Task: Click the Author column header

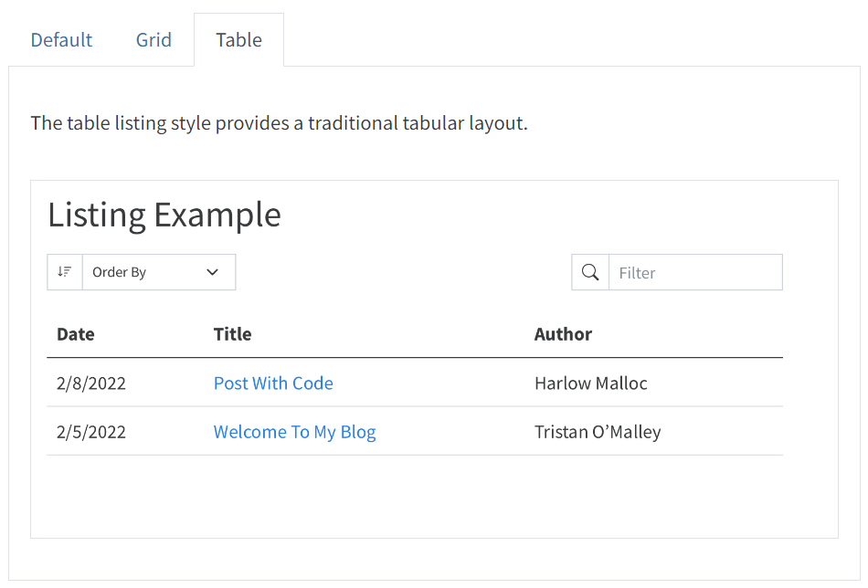Action: pos(563,334)
